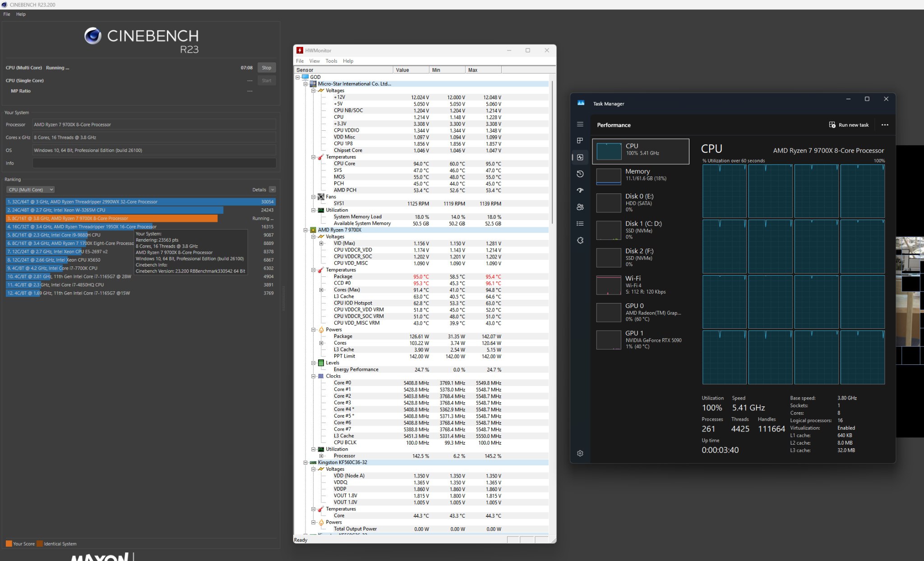Open CPU (Multi Core) ranking dropdown
Image resolution: width=924 pixels, height=561 pixels.
(31, 190)
